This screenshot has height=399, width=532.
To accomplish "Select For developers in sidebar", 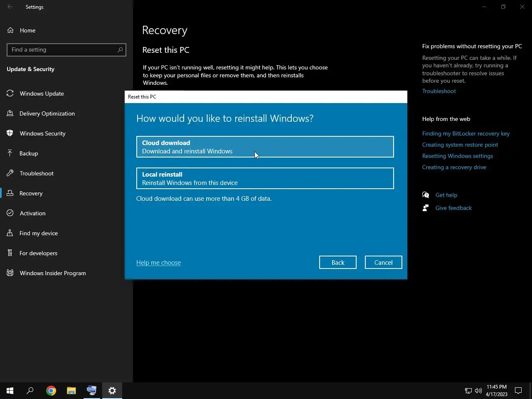I will [x=66, y=253].
